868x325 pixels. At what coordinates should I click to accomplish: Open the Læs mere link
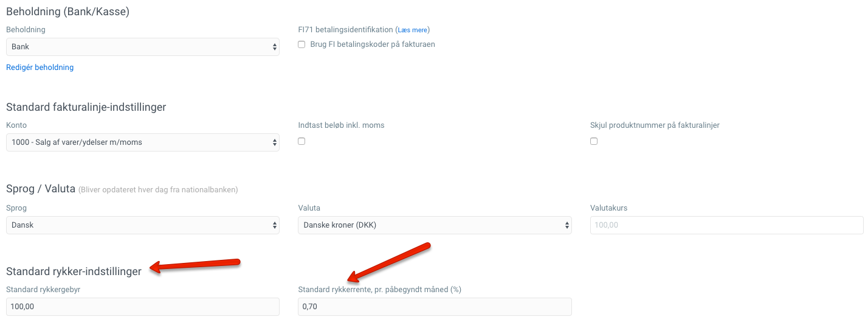click(413, 30)
